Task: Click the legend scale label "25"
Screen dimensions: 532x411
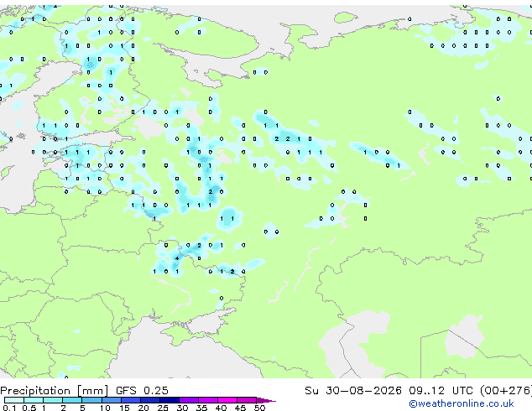Action: click(x=163, y=408)
